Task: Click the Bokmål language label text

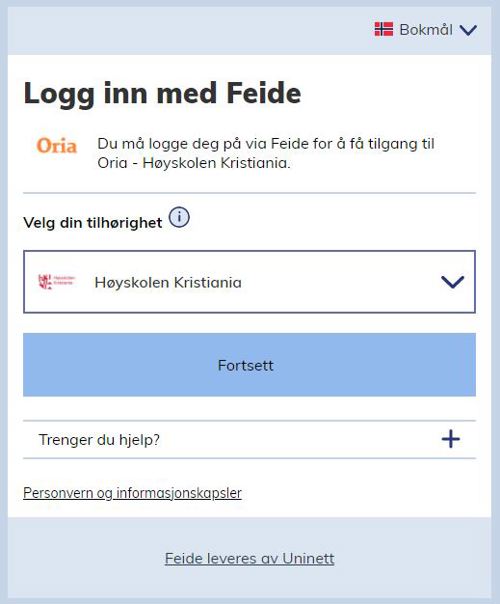Action: pos(426,30)
